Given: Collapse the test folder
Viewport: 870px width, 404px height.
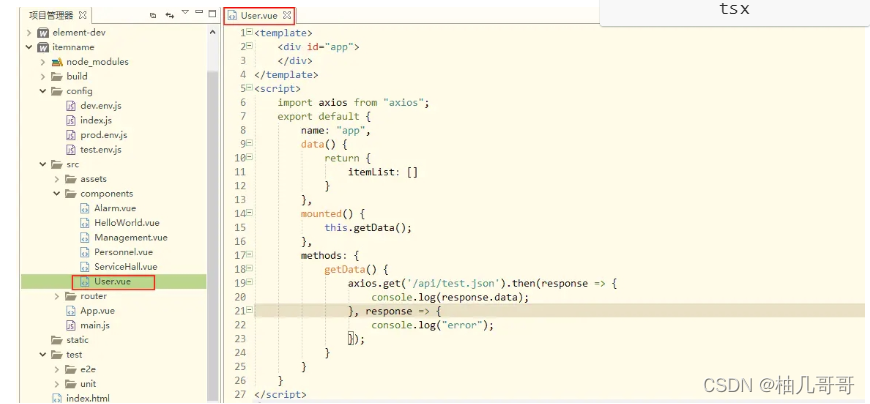Looking at the screenshot, I should [x=43, y=355].
